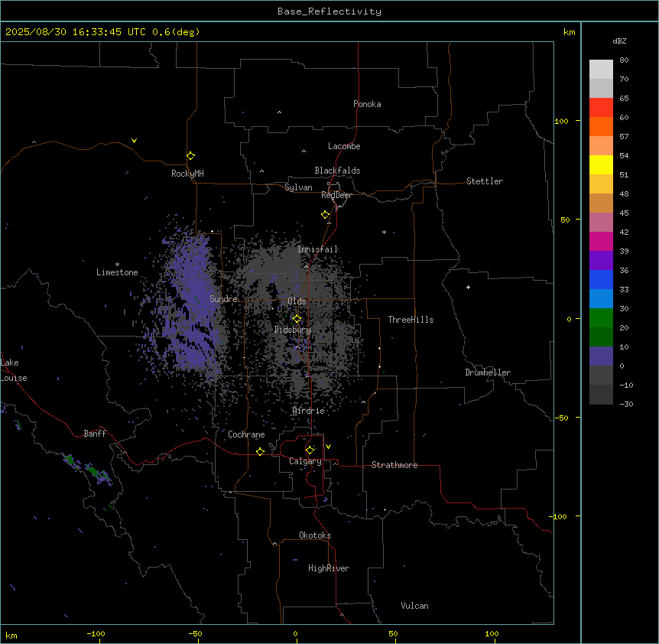Image resolution: width=659 pixels, height=644 pixels.
Task: Click the RockyMH label
Action: [x=187, y=174]
